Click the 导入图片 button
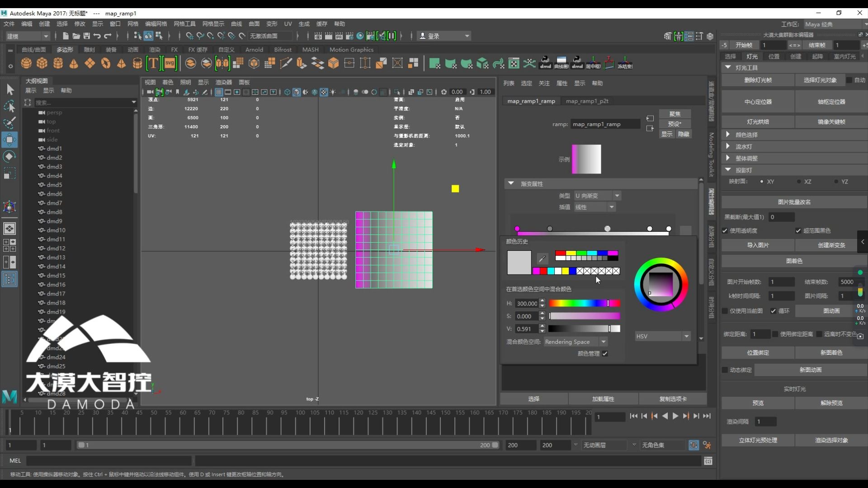This screenshot has width=868, height=488. (758, 245)
